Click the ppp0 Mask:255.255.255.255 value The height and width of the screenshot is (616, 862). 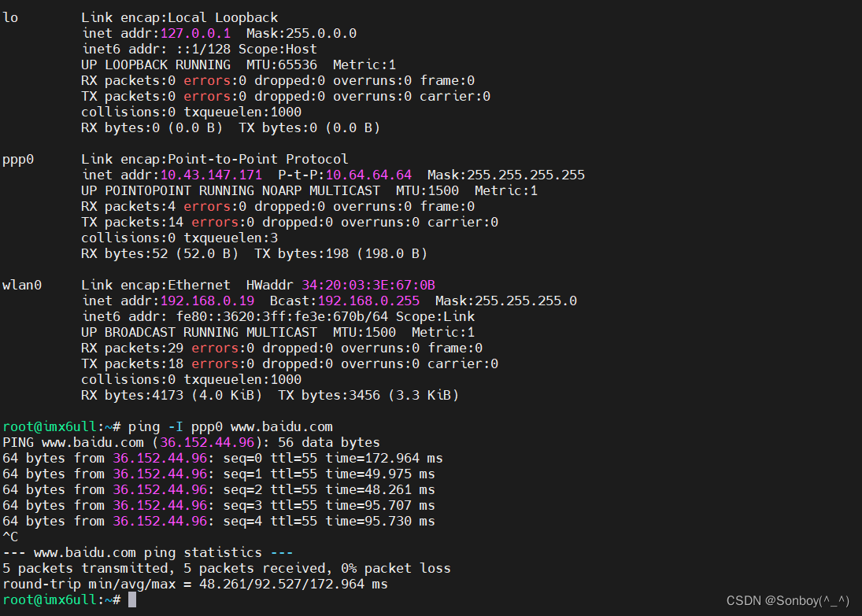pyautogui.click(x=505, y=175)
